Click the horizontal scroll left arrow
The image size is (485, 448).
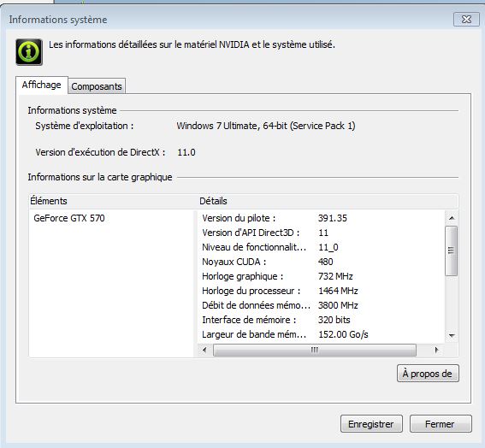click(204, 350)
